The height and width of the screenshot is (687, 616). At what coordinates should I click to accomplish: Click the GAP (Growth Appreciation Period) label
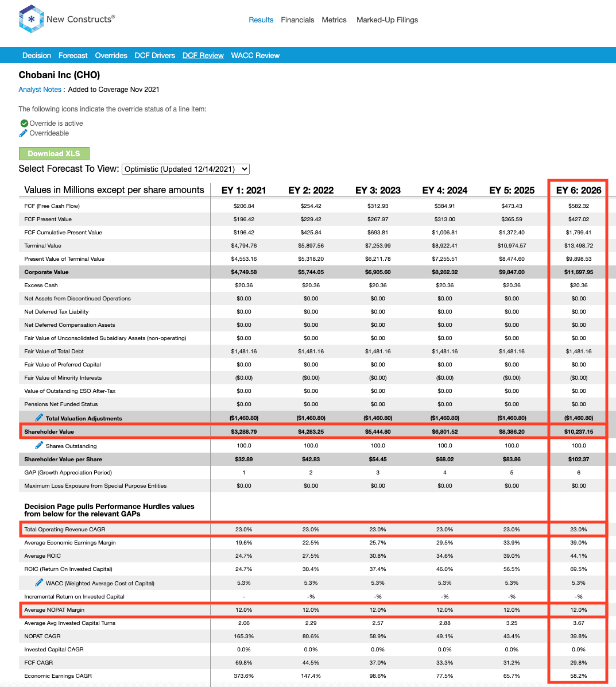[68, 472]
